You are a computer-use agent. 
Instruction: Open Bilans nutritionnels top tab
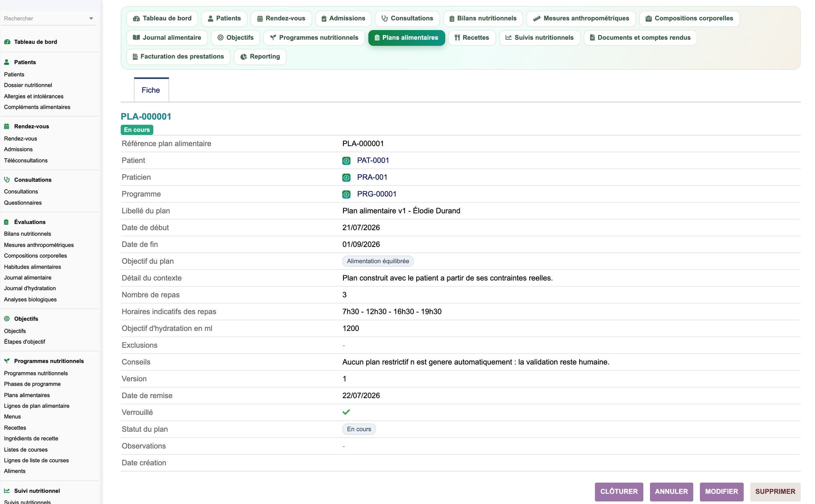click(x=483, y=18)
